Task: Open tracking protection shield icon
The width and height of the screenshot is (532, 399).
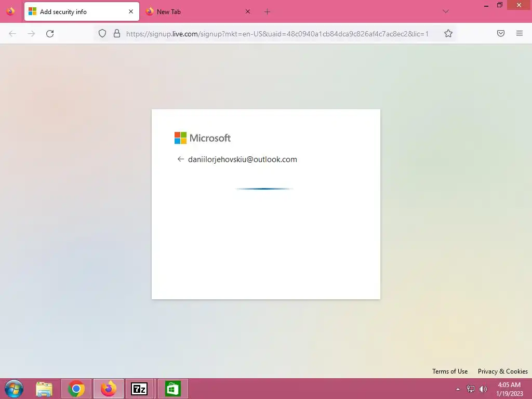Action: [102, 33]
